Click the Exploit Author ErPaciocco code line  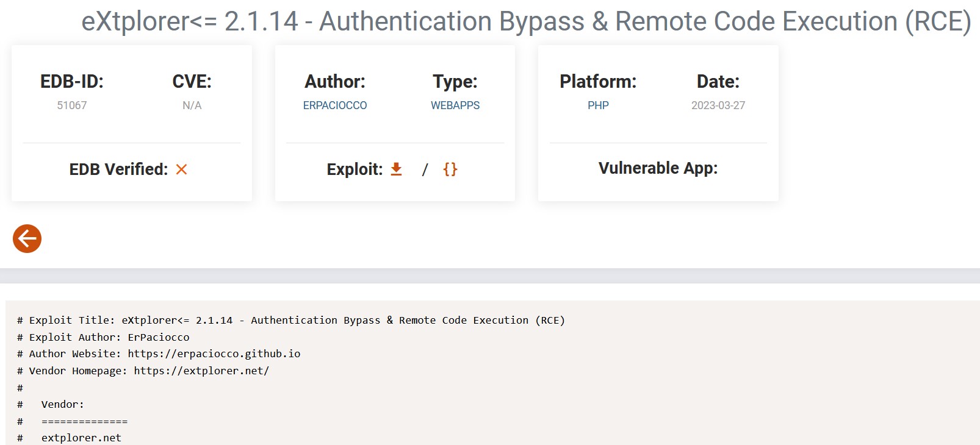pos(104,337)
